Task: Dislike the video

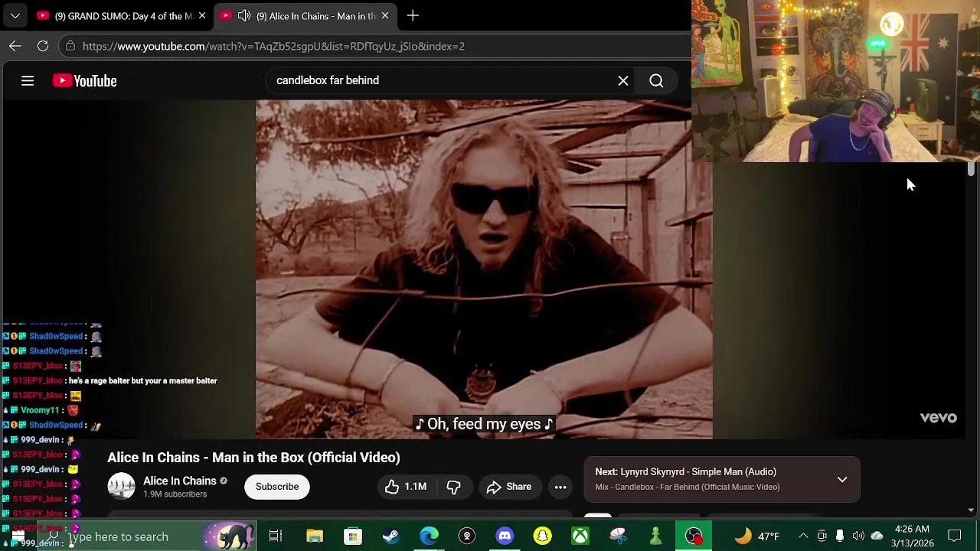Action: coord(453,487)
